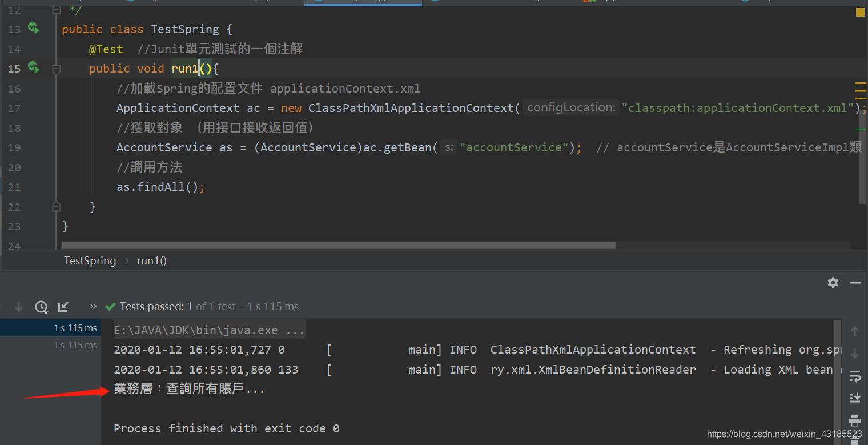
Task: Select run1() breadcrumb
Action: click(x=152, y=260)
